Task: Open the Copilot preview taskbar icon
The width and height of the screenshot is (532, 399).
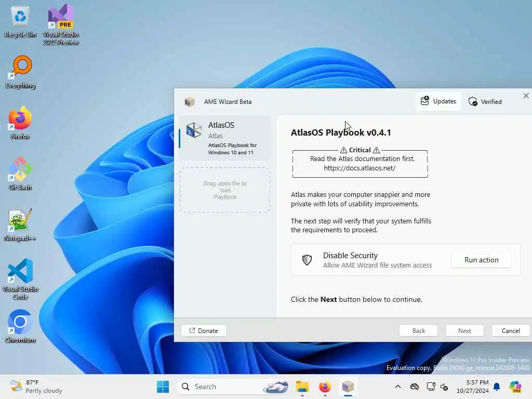Action: pos(515,387)
